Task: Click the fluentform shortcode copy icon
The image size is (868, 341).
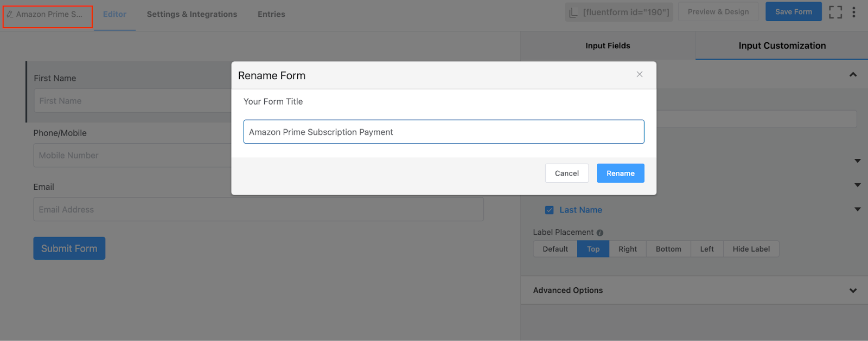Action: [573, 12]
